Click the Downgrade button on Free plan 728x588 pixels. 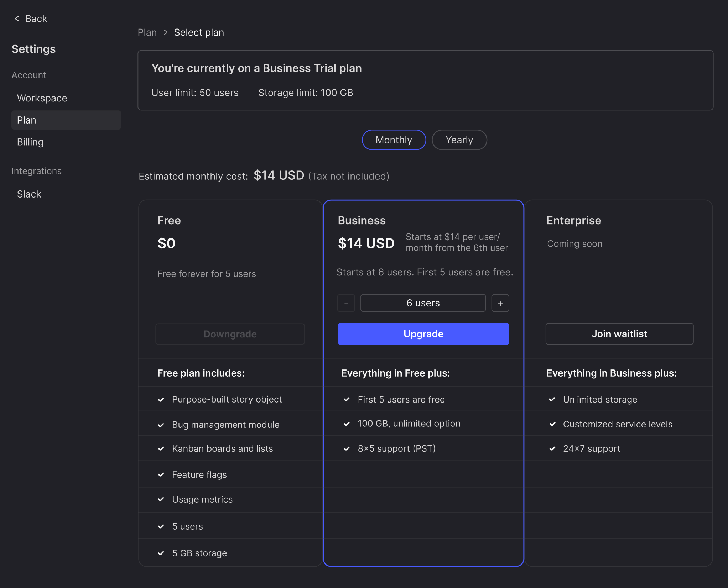coord(230,334)
